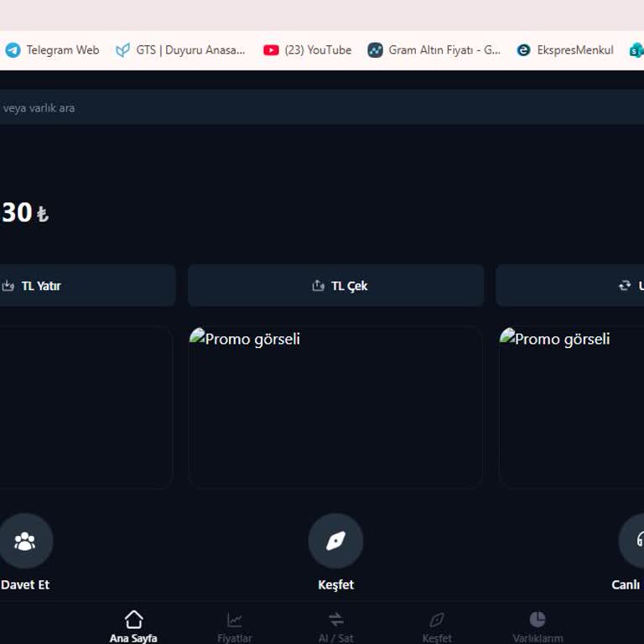The image size is (644, 644).
Task: Click the TL Yatır deposit button
Action: pos(87,285)
